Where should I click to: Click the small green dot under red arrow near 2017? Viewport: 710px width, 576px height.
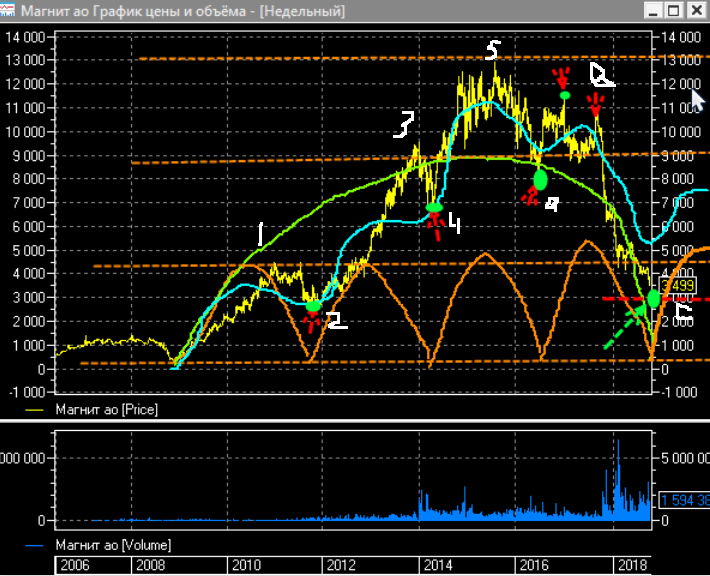[565, 95]
